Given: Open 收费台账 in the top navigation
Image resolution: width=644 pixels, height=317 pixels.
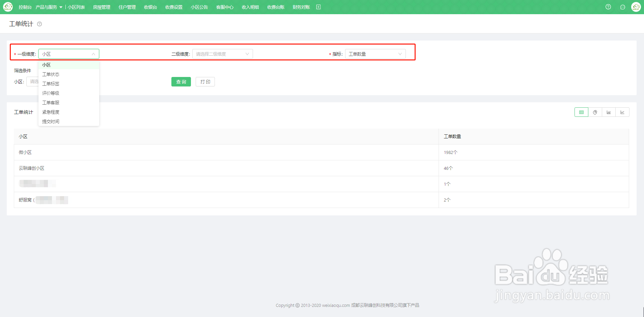Looking at the screenshot, I should pyautogui.click(x=276, y=7).
